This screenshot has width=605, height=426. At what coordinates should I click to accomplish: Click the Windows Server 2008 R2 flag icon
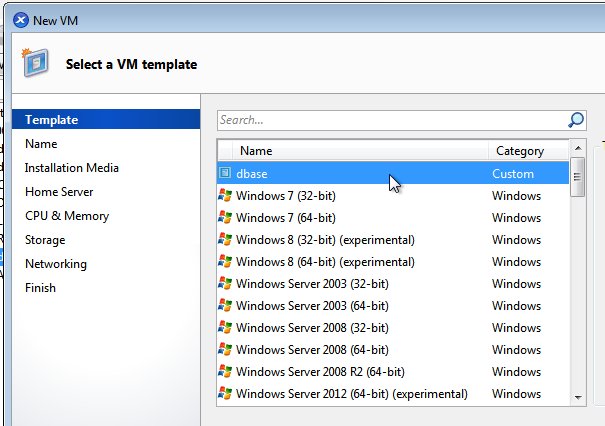pyautogui.click(x=225, y=371)
